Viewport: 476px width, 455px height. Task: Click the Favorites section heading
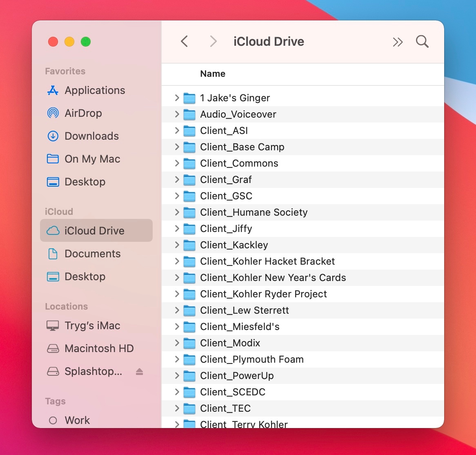[x=65, y=71]
